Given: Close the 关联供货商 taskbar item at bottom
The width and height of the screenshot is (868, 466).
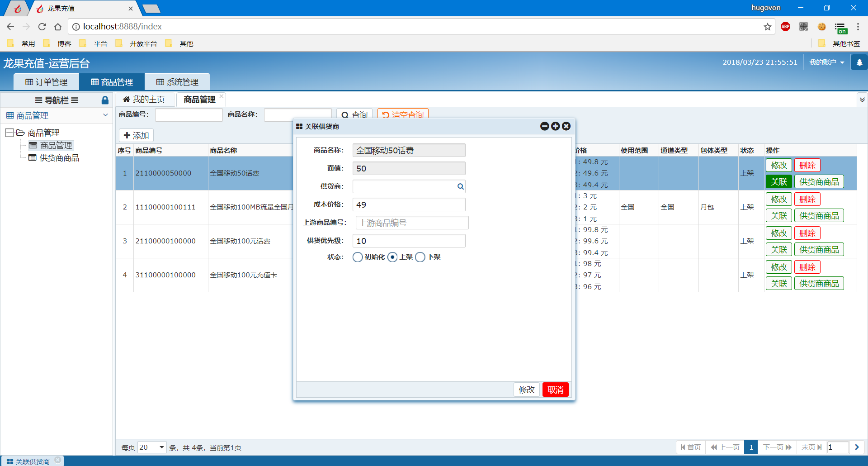Looking at the screenshot, I should 58,460.
